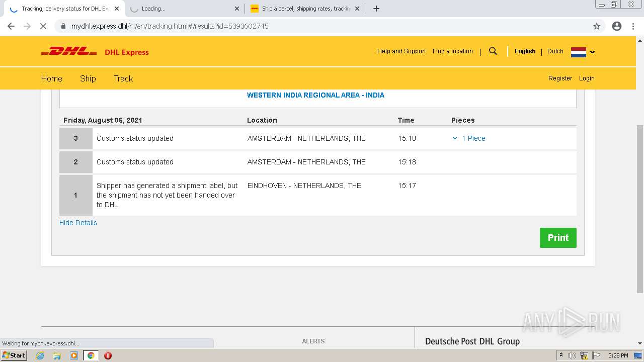Bookmark this page with star icon

[x=597, y=26]
